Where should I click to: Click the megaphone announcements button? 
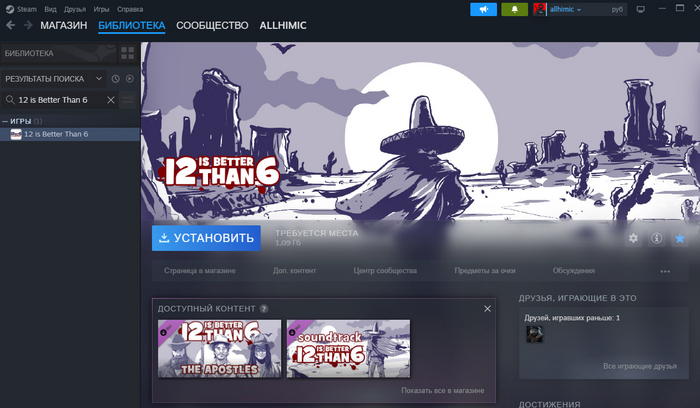(x=483, y=9)
